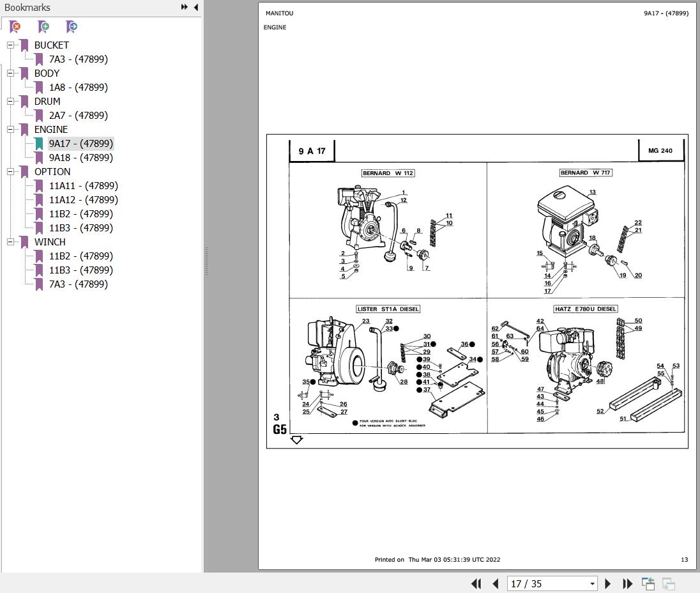Select the OPTION bookmark
This screenshot has width=700, height=593.
pos(52,171)
